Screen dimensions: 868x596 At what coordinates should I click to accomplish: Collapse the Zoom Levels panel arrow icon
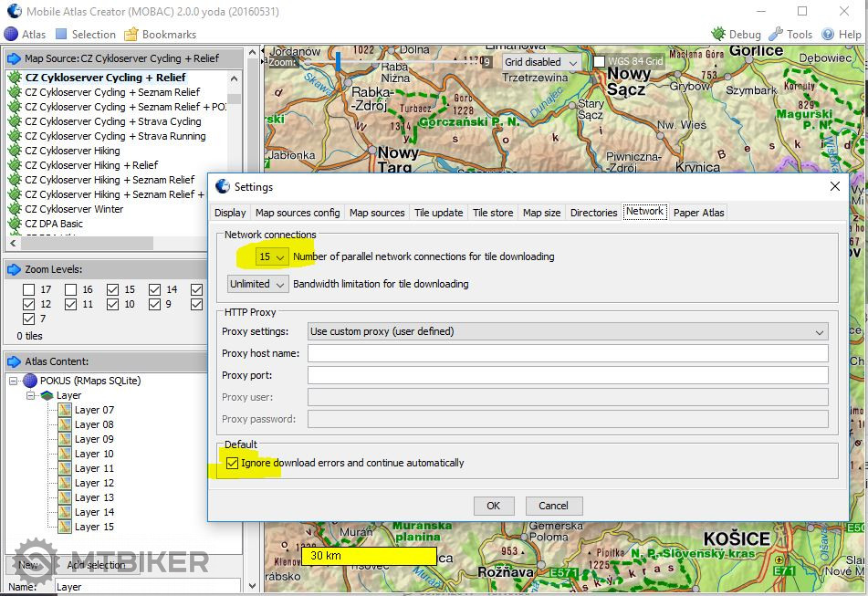pyautogui.click(x=15, y=269)
